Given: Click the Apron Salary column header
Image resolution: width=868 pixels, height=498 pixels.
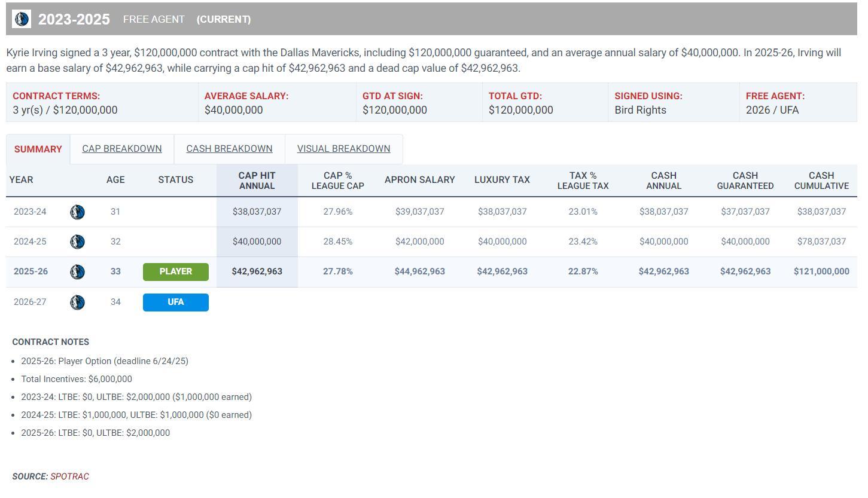Looking at the screenshot, I should coord(419,180).
